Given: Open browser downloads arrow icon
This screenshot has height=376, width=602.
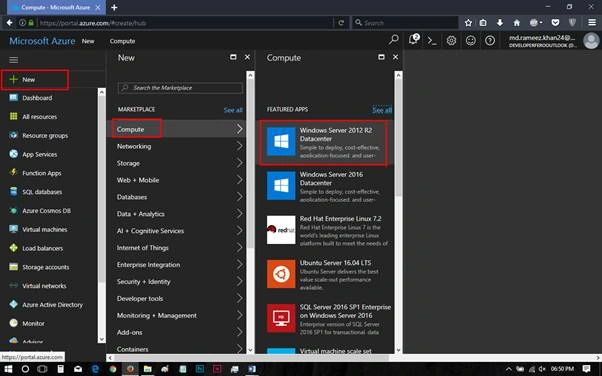Looking at the screenshot, I should pos(500,23).
